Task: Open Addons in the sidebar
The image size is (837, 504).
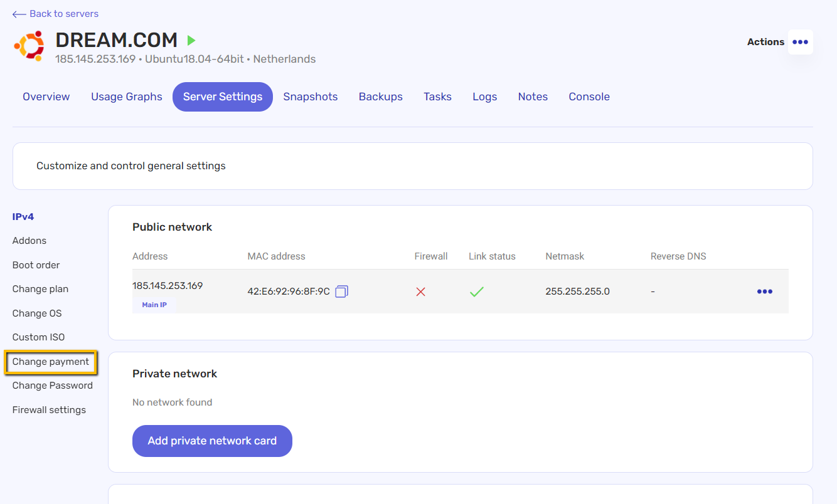Action: tap(29, 241)
